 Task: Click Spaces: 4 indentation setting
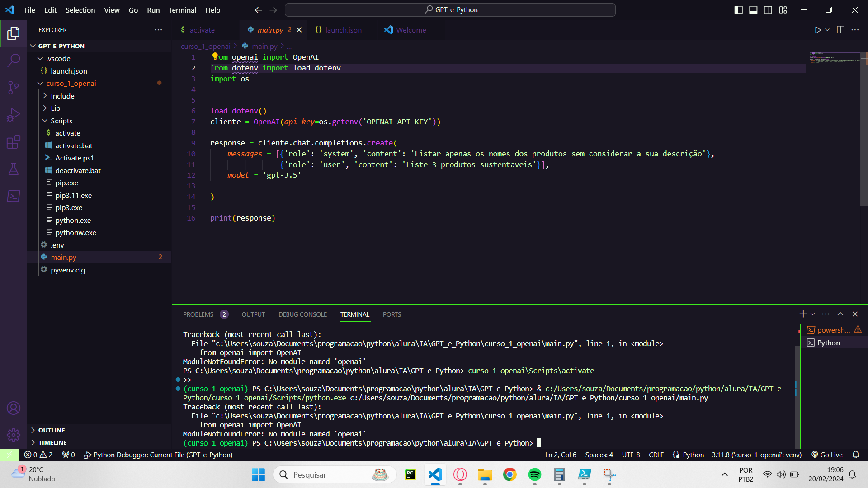click(x=599, y=455)
